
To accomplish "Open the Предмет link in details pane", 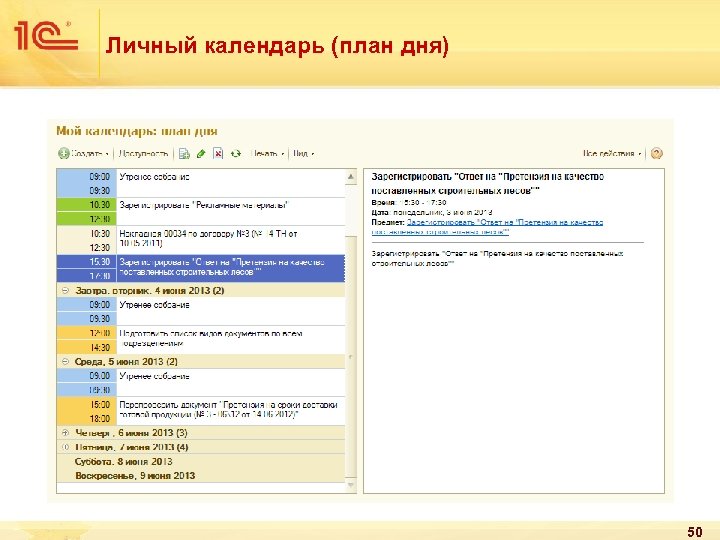I will click(x=505, y=227).
